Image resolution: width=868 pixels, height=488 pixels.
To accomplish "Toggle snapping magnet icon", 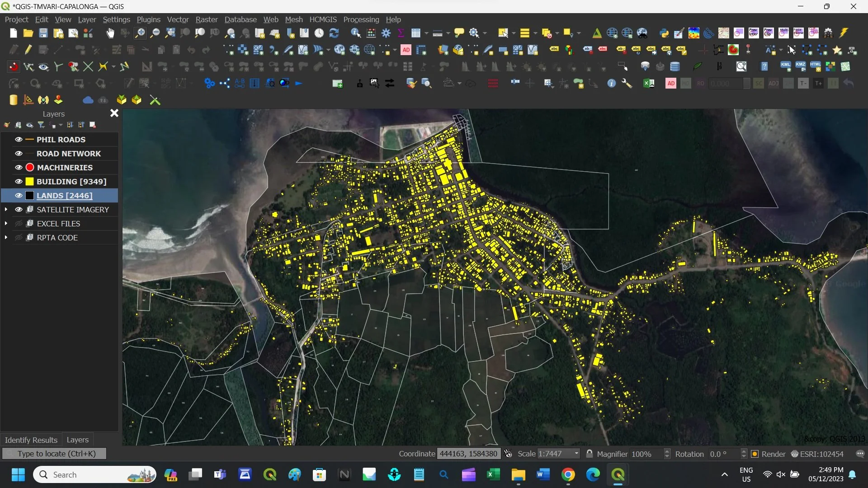I will (14, 67).
